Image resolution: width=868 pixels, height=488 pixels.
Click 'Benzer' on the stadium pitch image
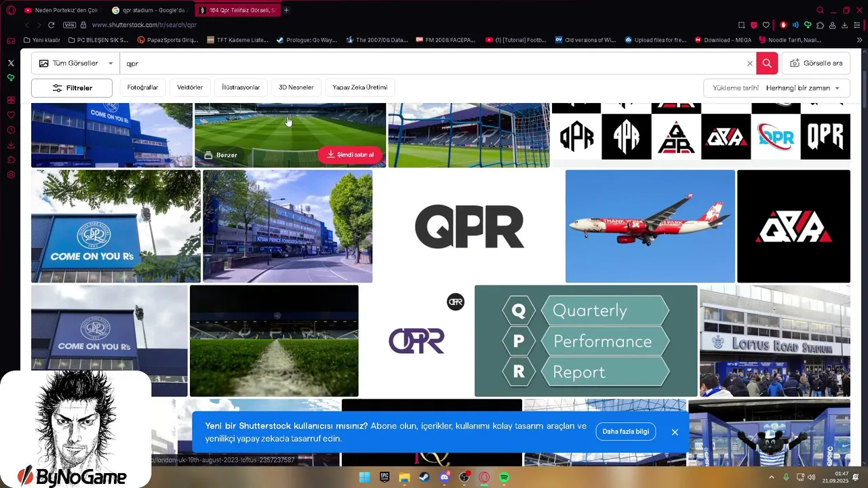coord(221,155)
